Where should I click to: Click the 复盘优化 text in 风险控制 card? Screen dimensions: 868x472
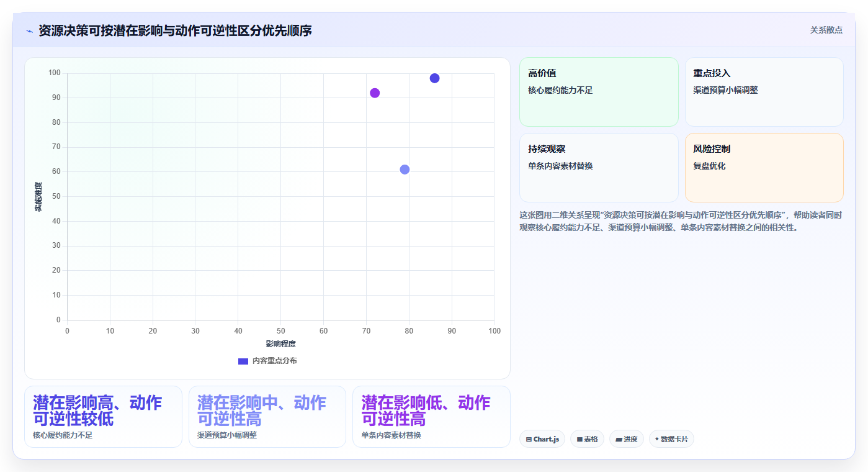click(x=709, y=166)
